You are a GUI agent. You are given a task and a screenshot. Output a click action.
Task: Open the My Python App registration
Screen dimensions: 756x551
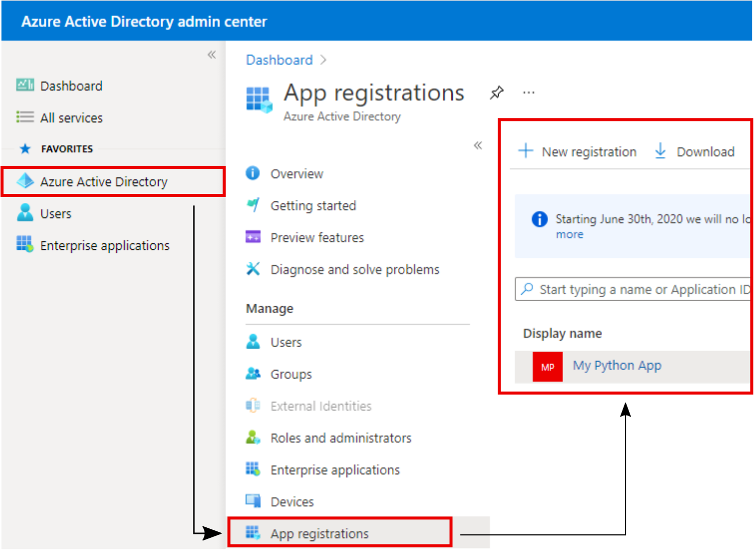pyautogui.click(x=617, y=366)
